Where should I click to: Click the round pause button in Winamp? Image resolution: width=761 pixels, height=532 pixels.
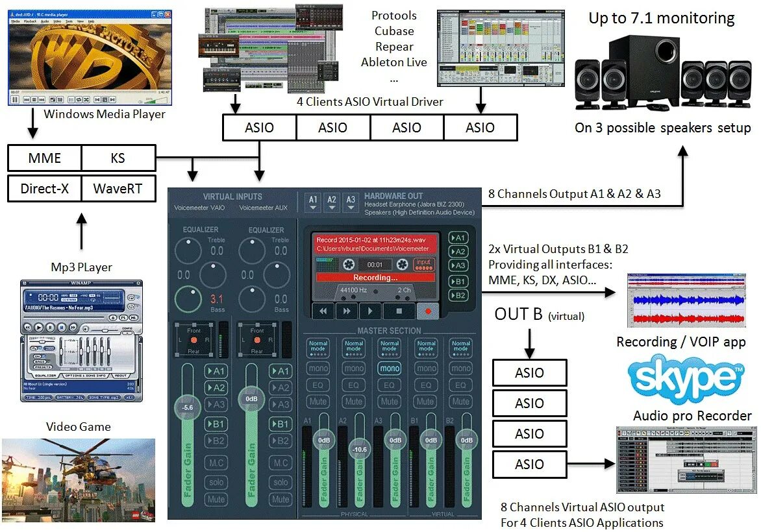coord(50,328)
